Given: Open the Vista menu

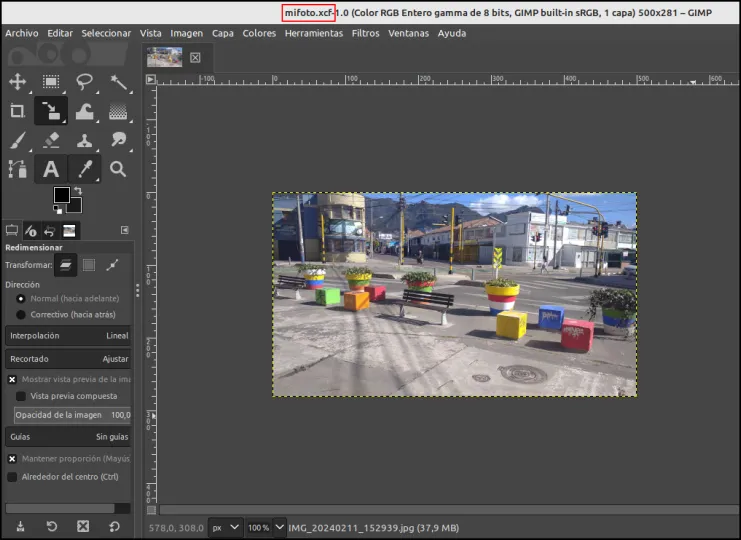Looking at the screenshot, I should point(150,34).
